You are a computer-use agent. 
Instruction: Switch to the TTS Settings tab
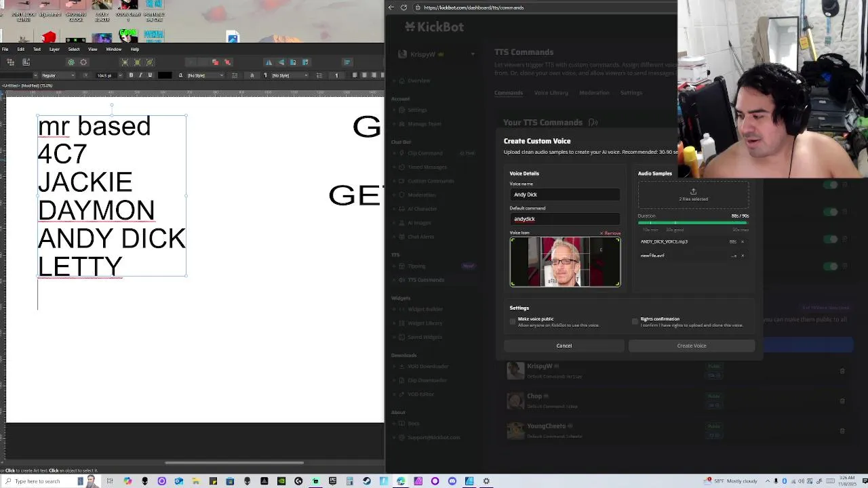(631, 93)
